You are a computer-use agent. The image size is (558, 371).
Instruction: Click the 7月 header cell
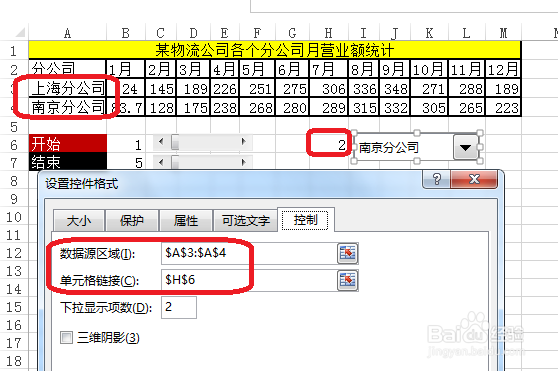tap(328, 69)
